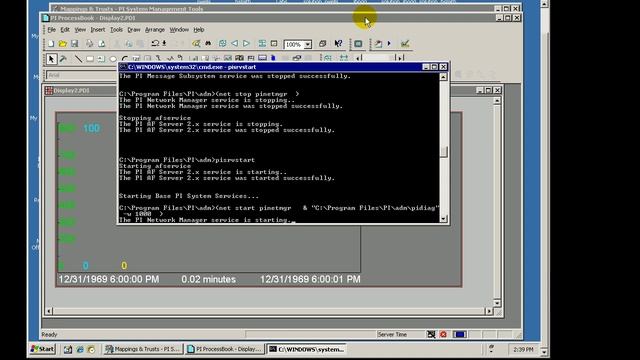Image resolution: width=640 pixels, height=360 pixels.
Task: Click the Print Preview toolbar icon
Action: 102,44
